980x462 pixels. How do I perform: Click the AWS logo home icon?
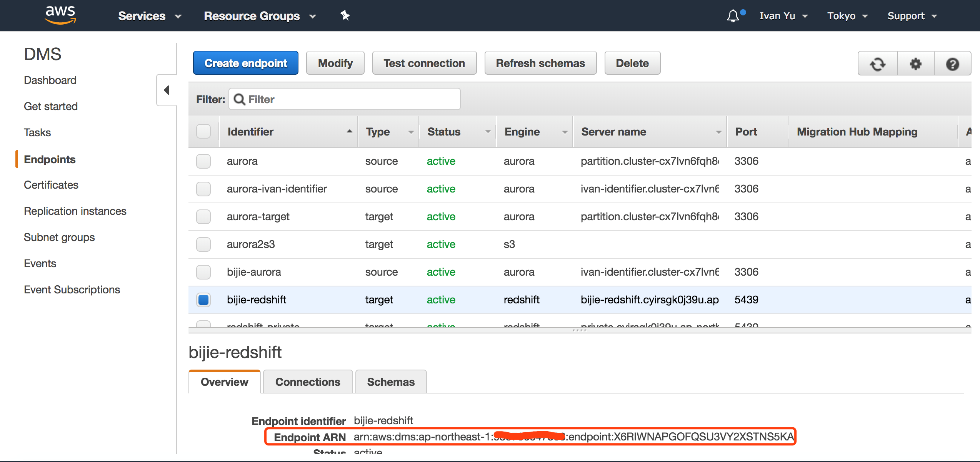[60, 15]
